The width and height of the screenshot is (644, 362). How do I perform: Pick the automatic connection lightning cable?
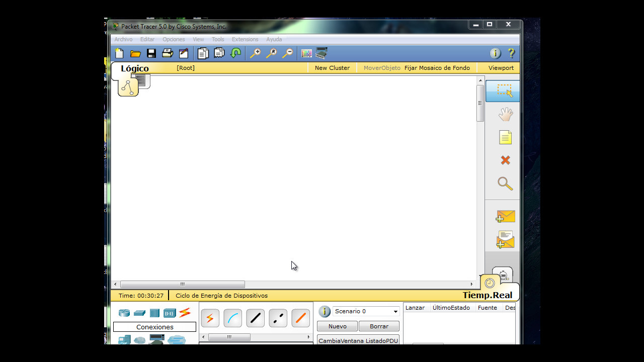coord(210,318)
